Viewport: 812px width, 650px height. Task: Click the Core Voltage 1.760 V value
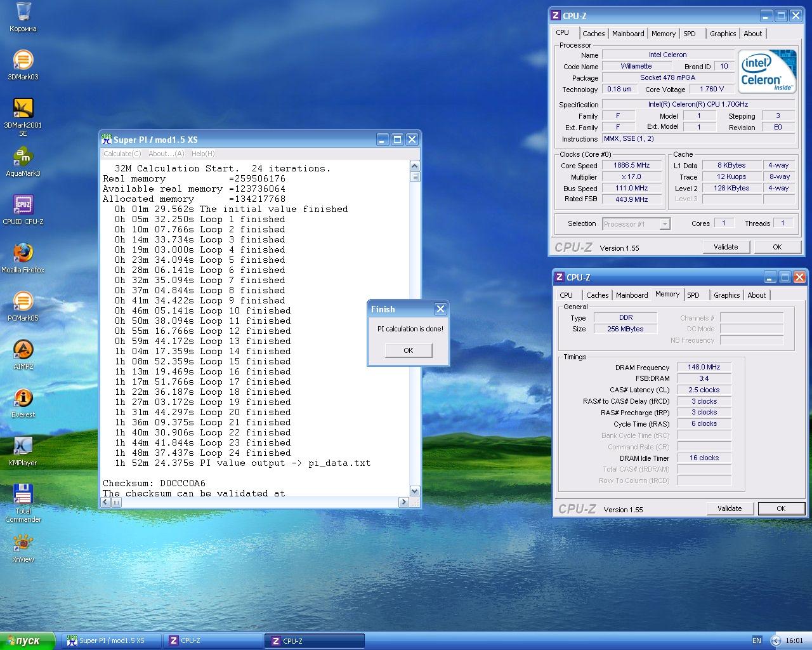(712, 89)
